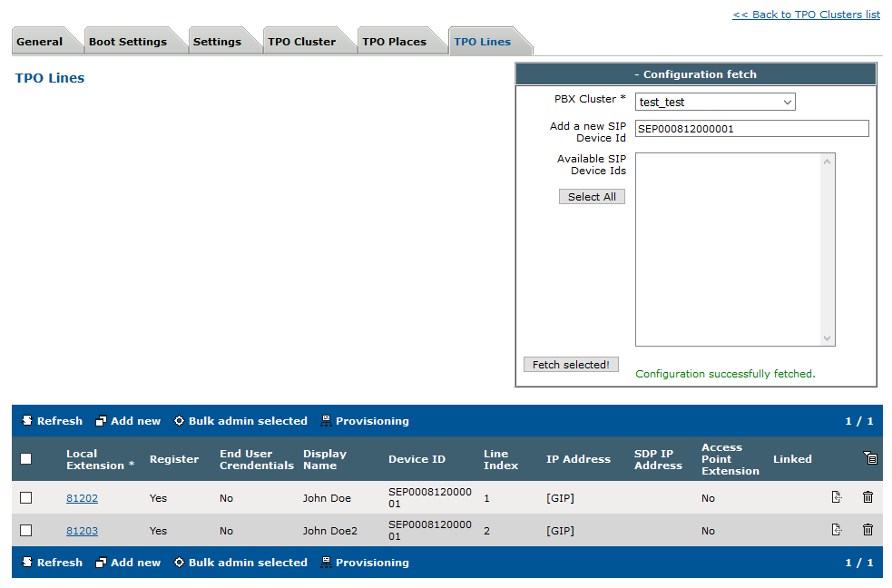The height and width of the screenshot is (588, 892).
Task: Delete the 81203 extension row
Action: [x=867, y=530]
